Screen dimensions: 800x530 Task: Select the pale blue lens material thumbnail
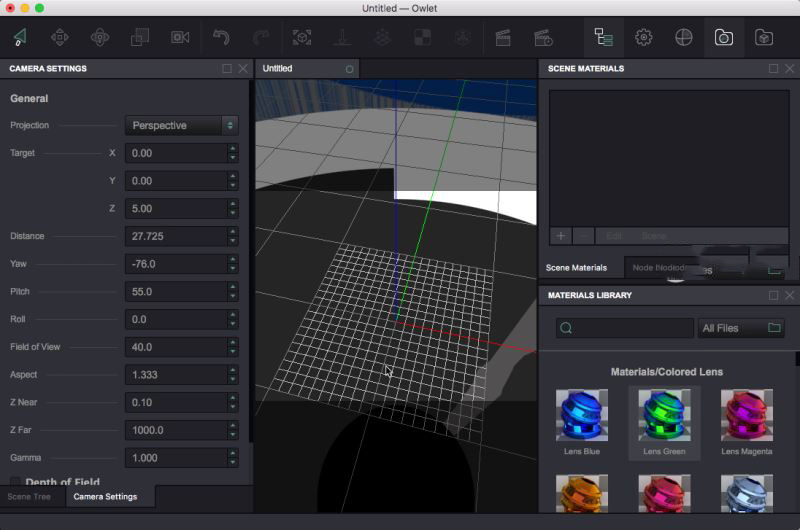click(x=746, y=493)
